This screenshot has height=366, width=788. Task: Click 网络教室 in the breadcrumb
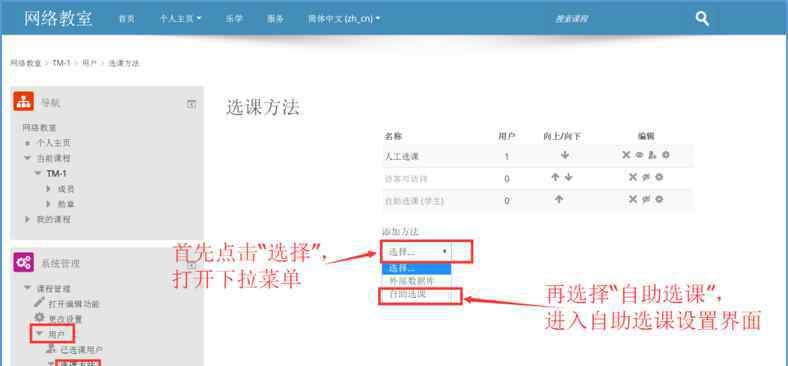26,63
